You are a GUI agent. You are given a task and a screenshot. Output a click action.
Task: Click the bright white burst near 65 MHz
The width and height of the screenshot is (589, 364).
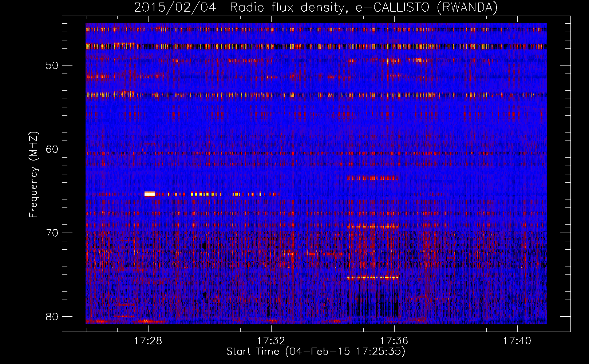click(150, 194)
